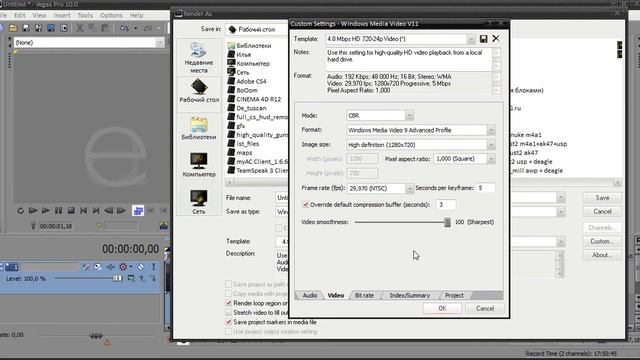Viewport: 640px width, 360px height.
Task: Click the Pause button in the transport
Action: coord(58,211)
